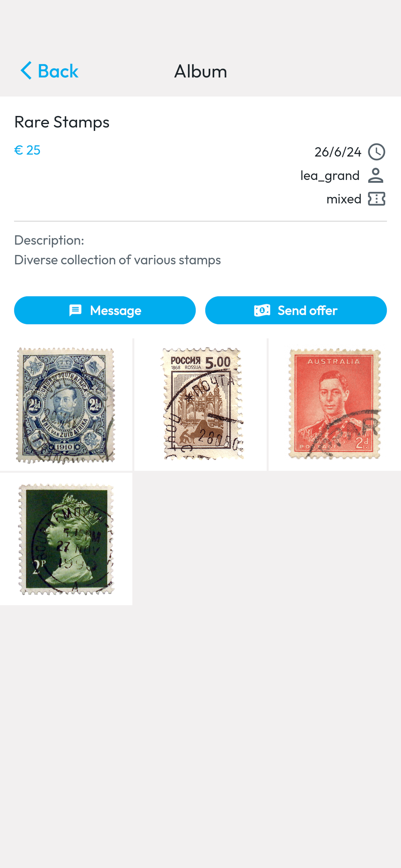Tap the back chevron arrow icon
This screenshot has width=401, height=868.
pos(26,71)
